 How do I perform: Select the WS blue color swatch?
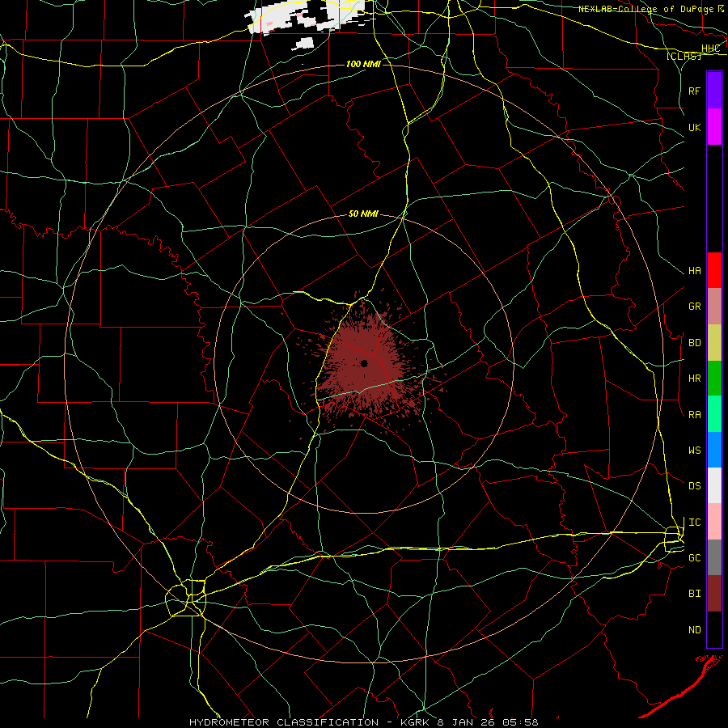714,450
